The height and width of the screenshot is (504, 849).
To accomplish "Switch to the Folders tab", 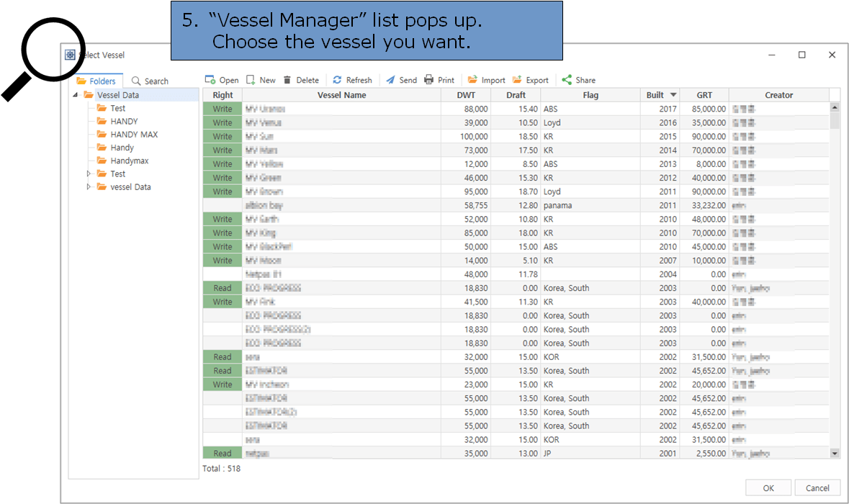I will coord(98,80).
